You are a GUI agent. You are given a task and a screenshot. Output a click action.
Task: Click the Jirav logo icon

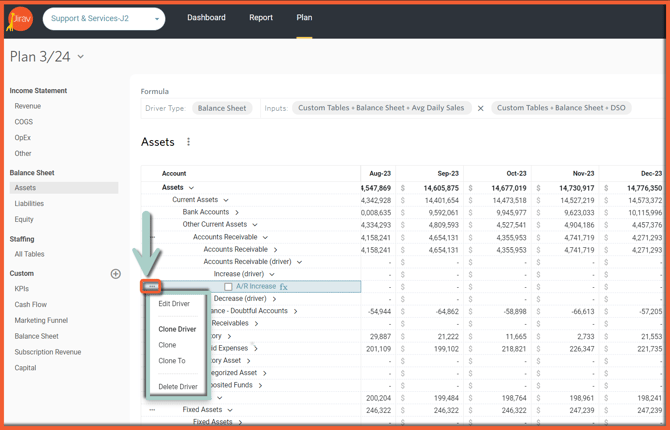tap(20, 18)
